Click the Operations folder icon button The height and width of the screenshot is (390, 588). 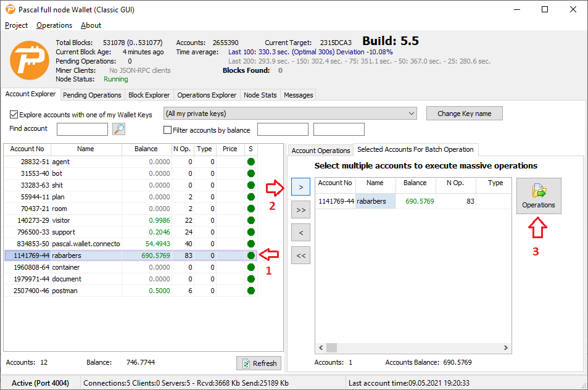(539, 196)
